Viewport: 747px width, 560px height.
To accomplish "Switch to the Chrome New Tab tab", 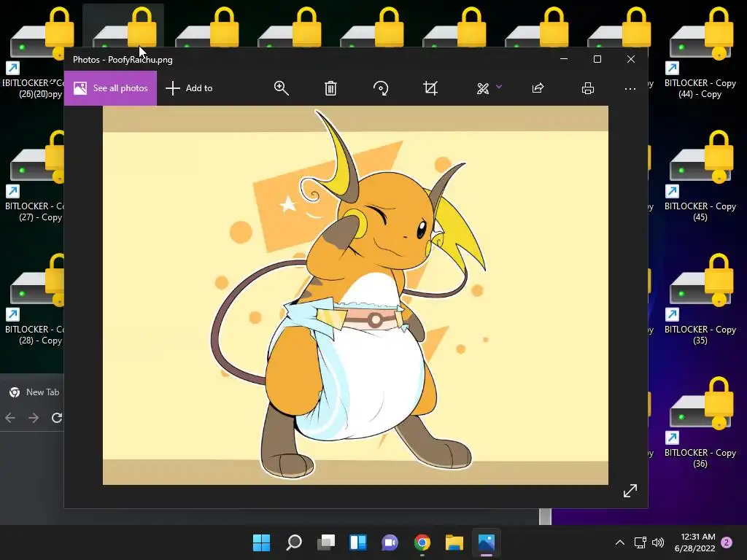I will coord(34,392).
